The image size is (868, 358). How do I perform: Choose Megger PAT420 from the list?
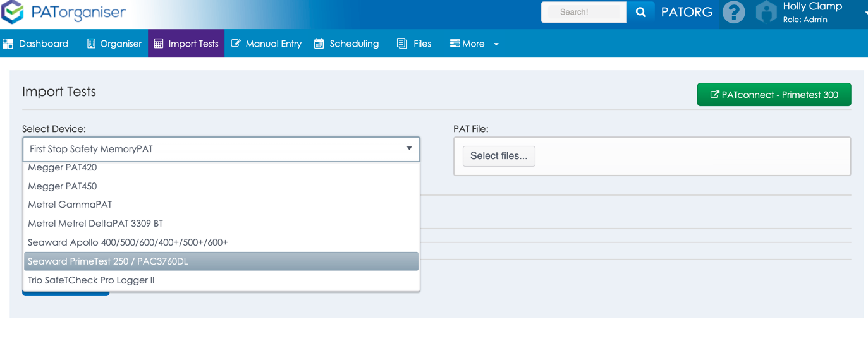click(221, 167)
